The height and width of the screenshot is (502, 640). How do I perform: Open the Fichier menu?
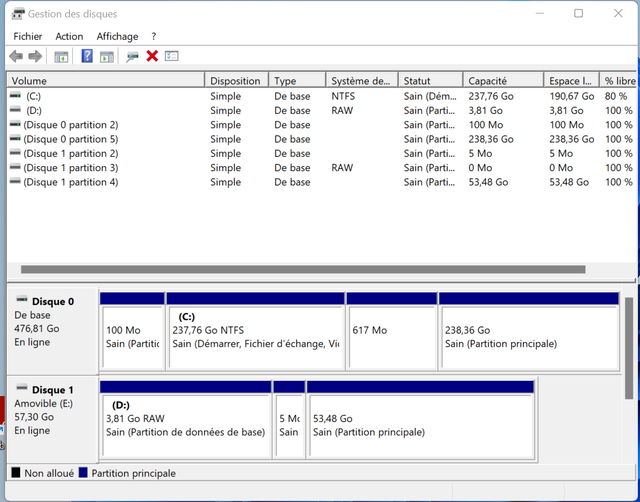pos(27,36)
